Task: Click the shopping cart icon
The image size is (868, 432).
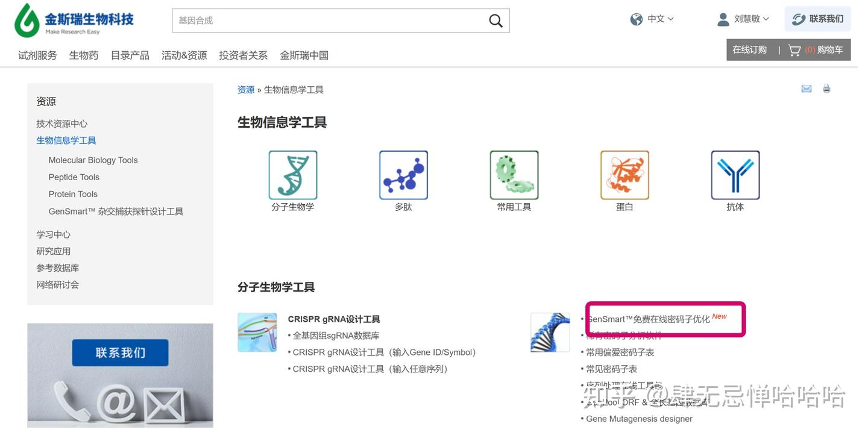Action: (794, 50)
